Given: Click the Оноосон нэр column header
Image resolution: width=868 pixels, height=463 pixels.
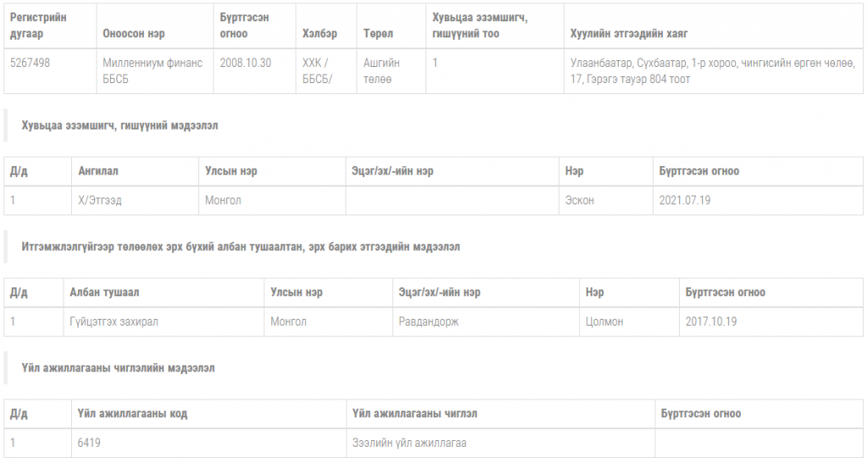Looking at the screenshot, I should click(133, 34).
